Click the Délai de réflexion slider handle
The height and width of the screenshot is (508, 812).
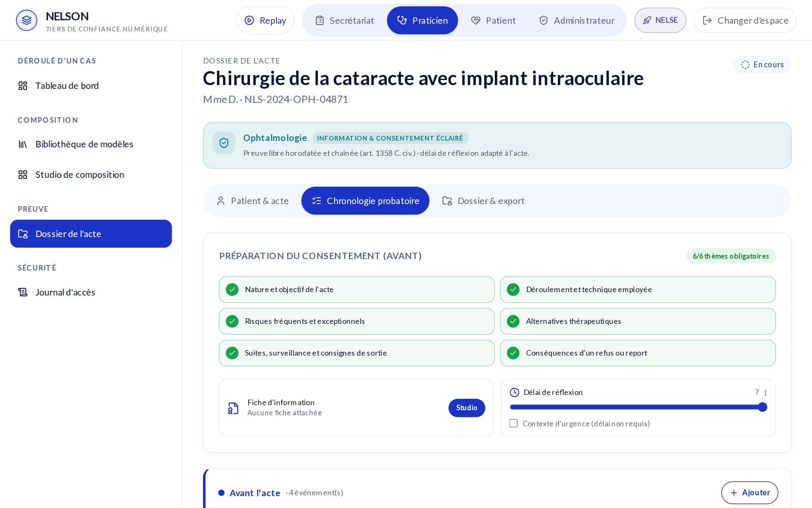763,407
